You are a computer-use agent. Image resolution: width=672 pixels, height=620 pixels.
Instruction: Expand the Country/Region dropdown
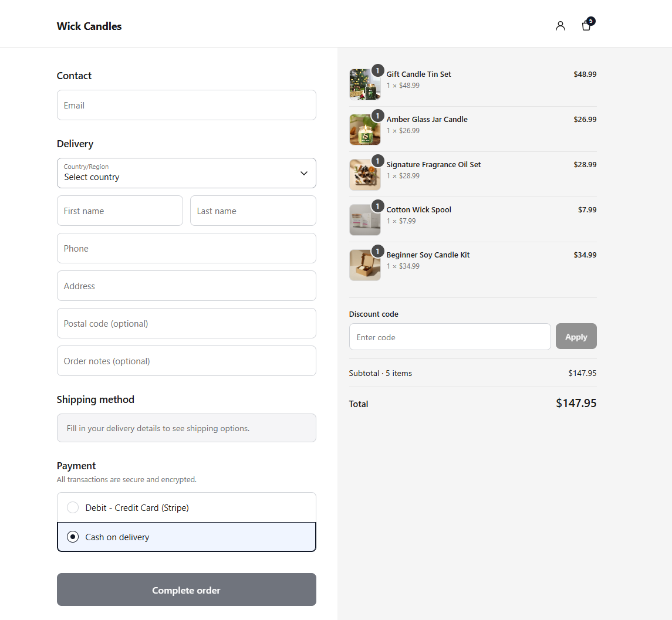click(x=187, y=173)
